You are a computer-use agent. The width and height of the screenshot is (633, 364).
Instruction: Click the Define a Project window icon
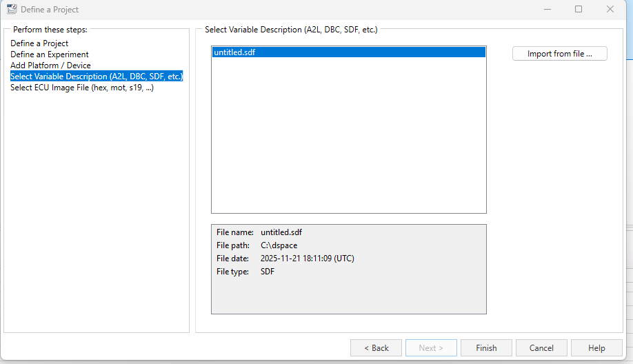(x=12, y=9)
